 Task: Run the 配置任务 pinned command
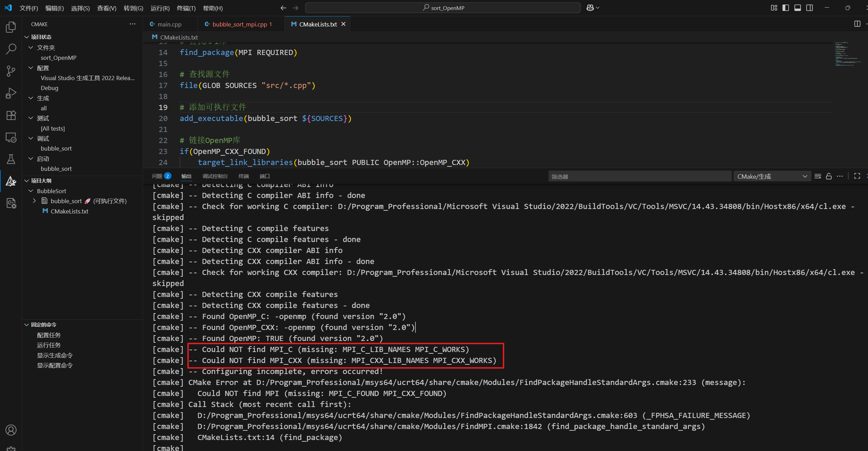(48, 335)
